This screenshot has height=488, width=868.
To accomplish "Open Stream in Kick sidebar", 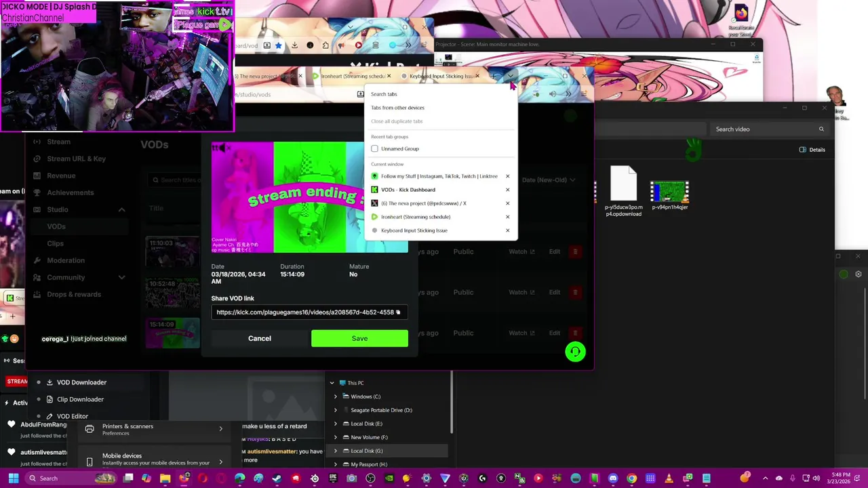I will 58,142.
